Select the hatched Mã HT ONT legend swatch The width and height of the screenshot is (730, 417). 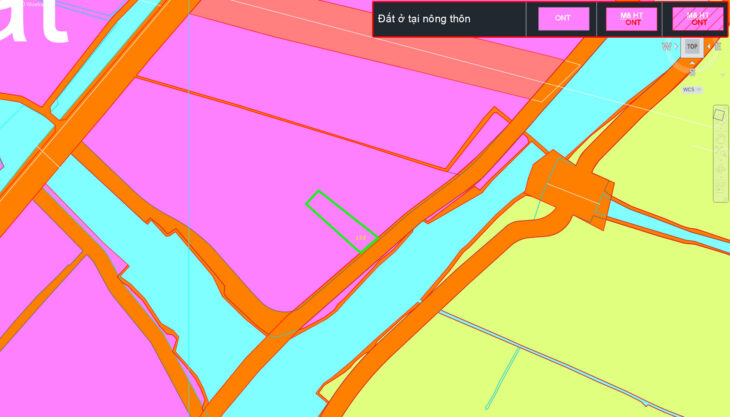point(698,19)
